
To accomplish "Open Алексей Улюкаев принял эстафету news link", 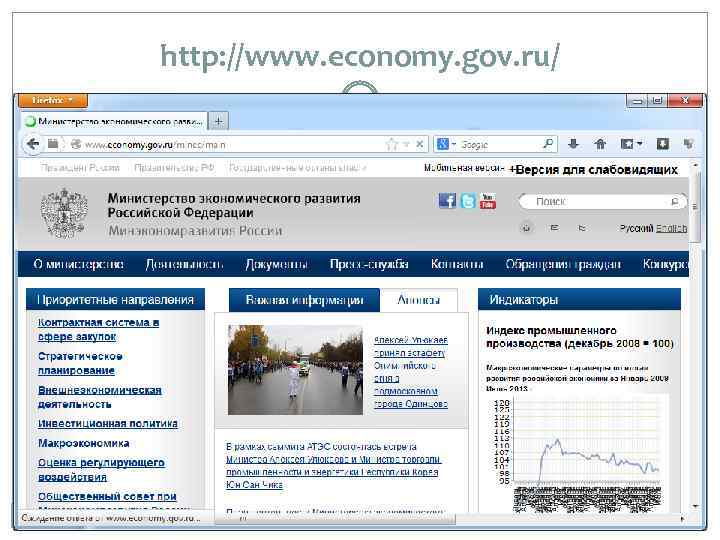I will point(411,372).
